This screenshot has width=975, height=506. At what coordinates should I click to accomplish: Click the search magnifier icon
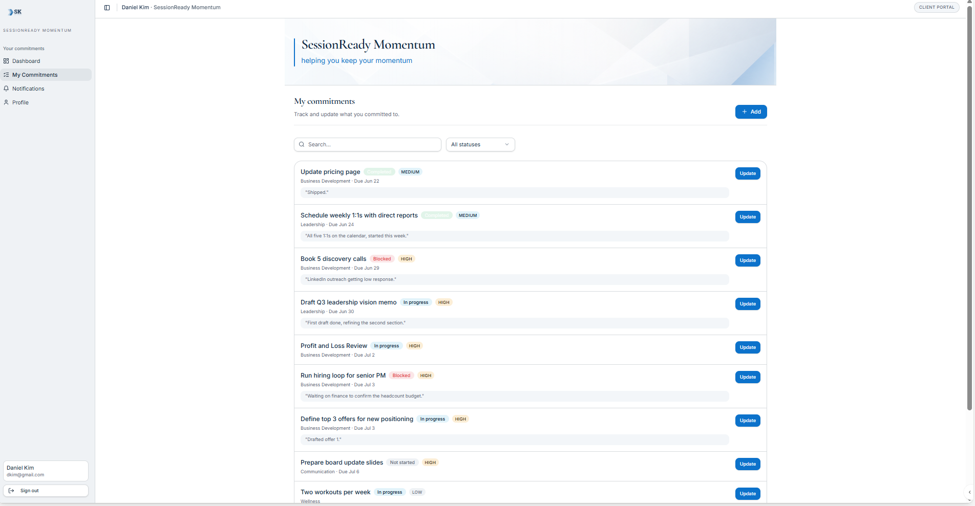click(302, 144)
